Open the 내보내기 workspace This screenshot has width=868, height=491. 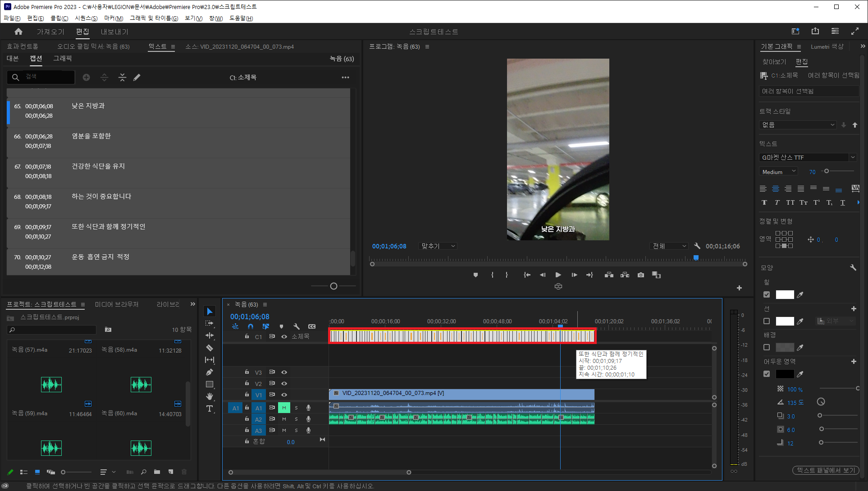(114, 32)
